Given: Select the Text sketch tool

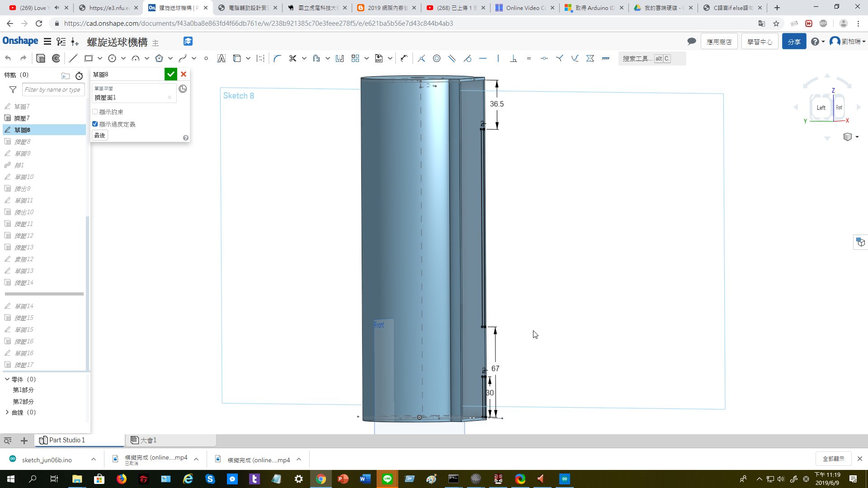Looking at the screenshot, I should click(221, 58).
